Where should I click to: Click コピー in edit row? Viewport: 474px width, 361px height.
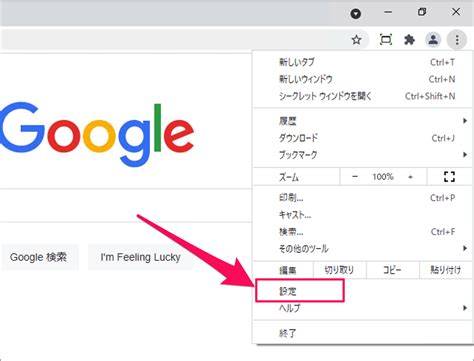click(x=392, y=270)
